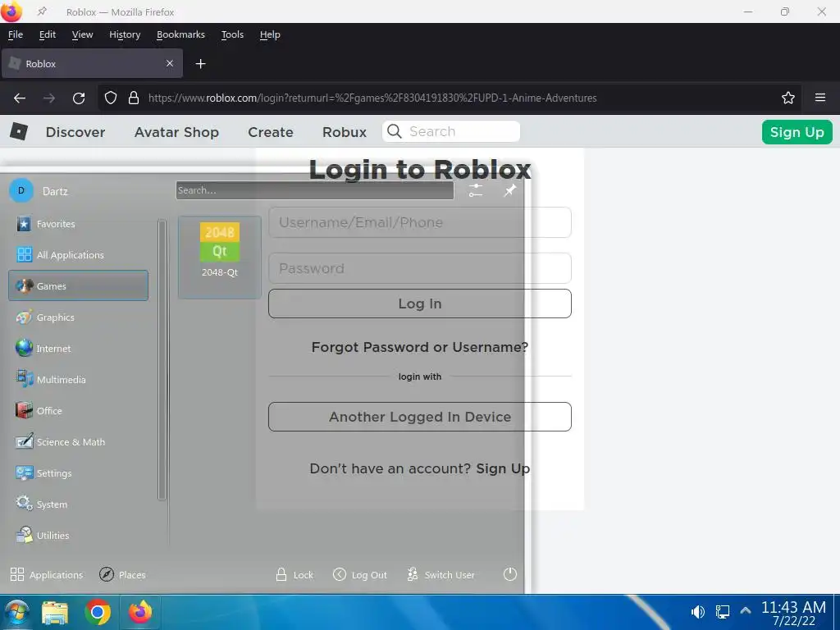Click the power shutdown icon
Screen dimensions: 840x630
tap(510, 574)
